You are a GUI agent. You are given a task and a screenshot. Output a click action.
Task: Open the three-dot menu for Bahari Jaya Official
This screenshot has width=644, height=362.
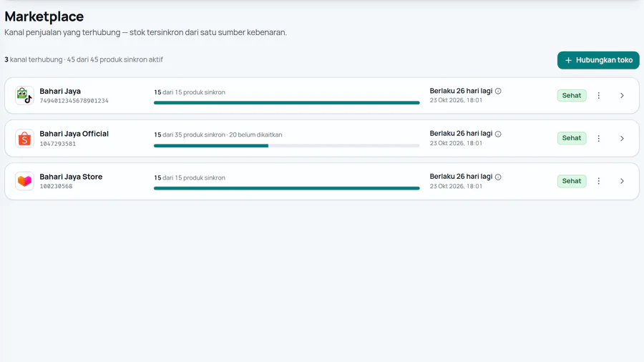[x=598, y=138]
